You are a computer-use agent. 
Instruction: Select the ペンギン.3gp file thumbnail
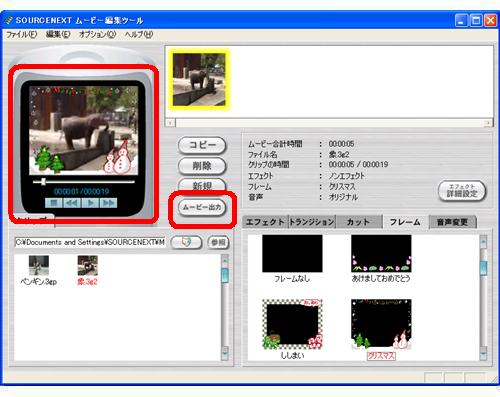39,265
